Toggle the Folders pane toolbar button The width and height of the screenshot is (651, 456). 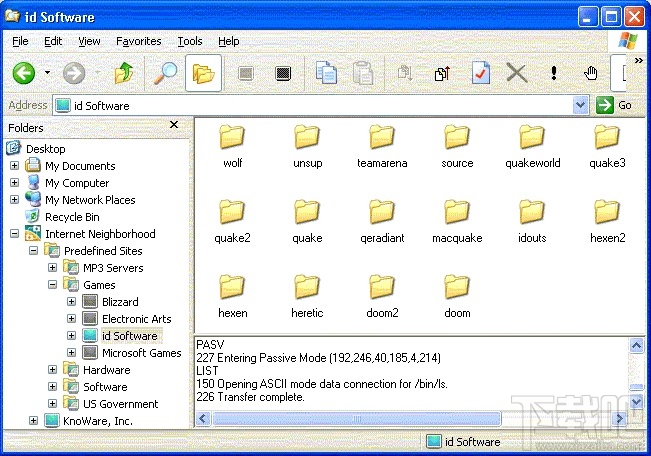click(204, 73)
